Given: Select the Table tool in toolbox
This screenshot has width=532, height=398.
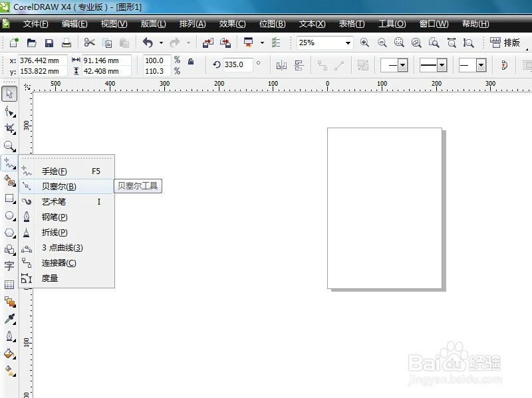Looking at the screenshot, I should (9, 284).
